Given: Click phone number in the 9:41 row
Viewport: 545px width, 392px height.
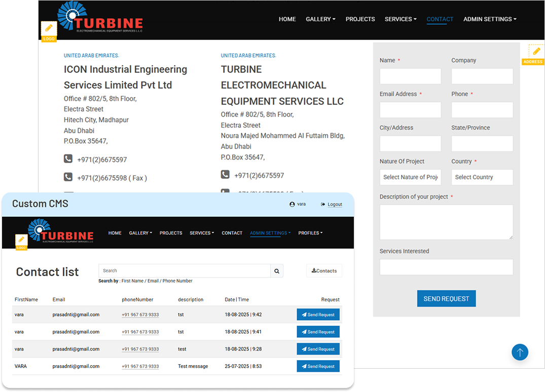Looking at the screenshot, I should click(x=140, y=332).
